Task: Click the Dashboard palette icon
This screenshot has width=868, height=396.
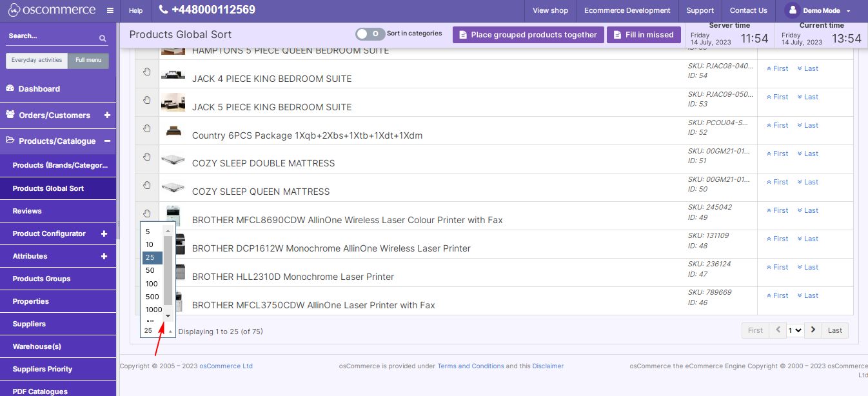Action: point(10,88)
